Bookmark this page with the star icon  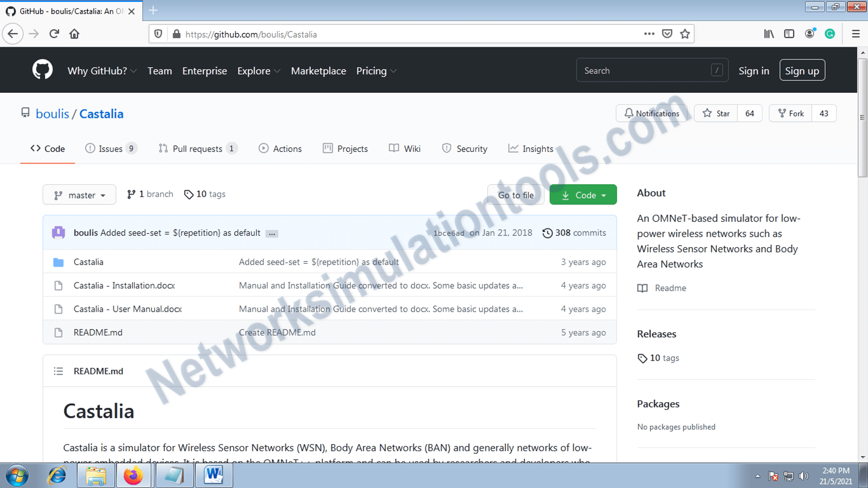tap(685, 34)
